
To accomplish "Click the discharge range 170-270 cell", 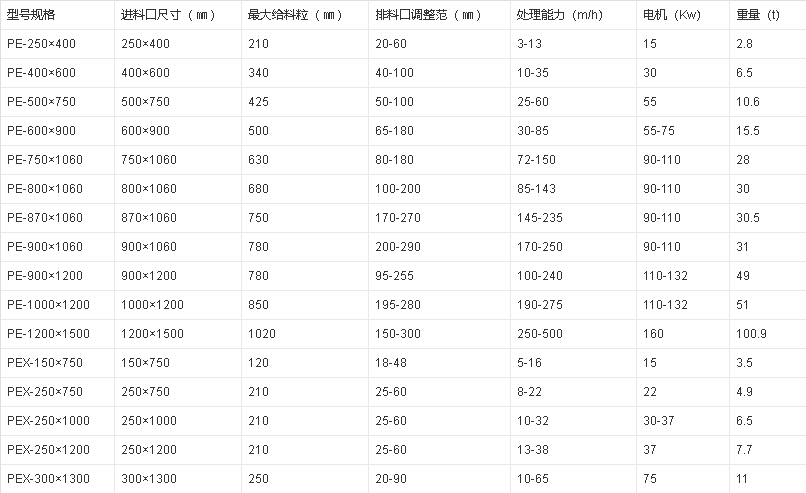I will (397, 218).
